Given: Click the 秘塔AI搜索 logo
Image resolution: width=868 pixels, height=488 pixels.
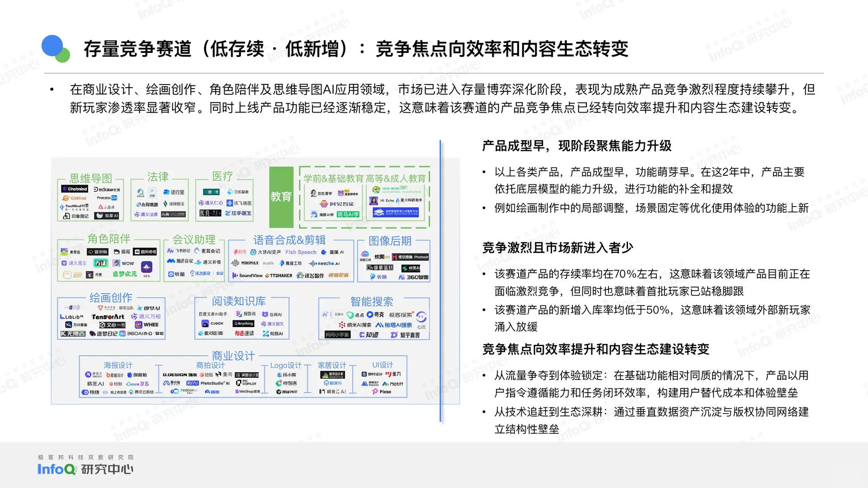Looking at the screenshot, I should coord(394,325).
